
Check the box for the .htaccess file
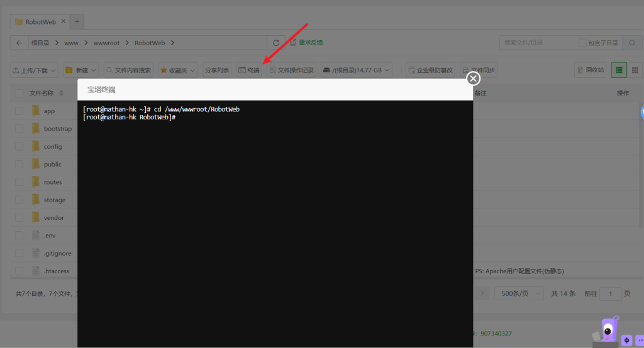tap(19, 271)
